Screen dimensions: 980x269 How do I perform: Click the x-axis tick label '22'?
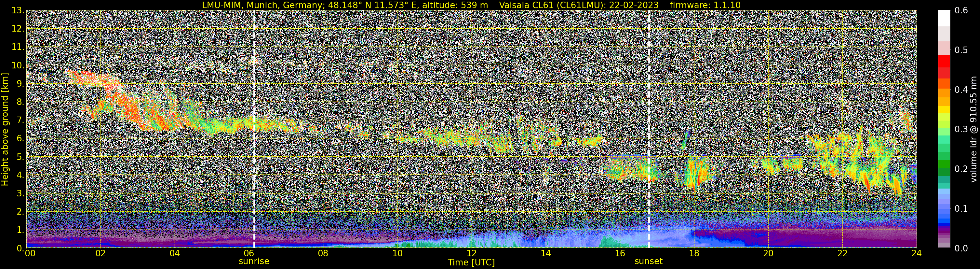click(x=842, y=253)
